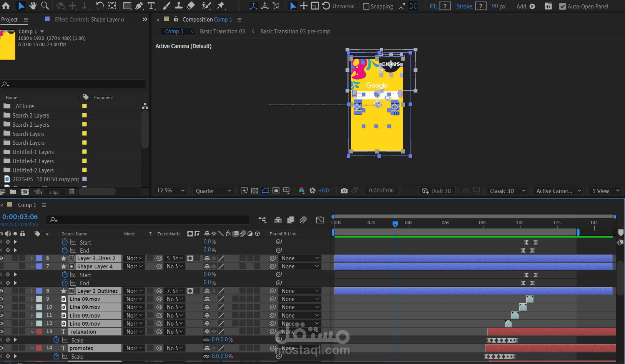This screenshot has width=625, height=364.
Task: Toggle the transparency grid in viewer
Action: pos(254,190)
